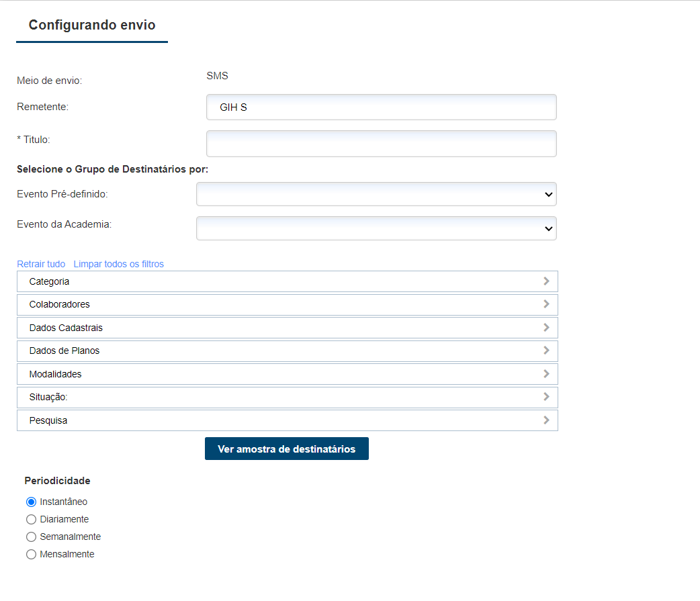Pick the Mensalmente radio option
700x601 pixels.
coord(31,554)
